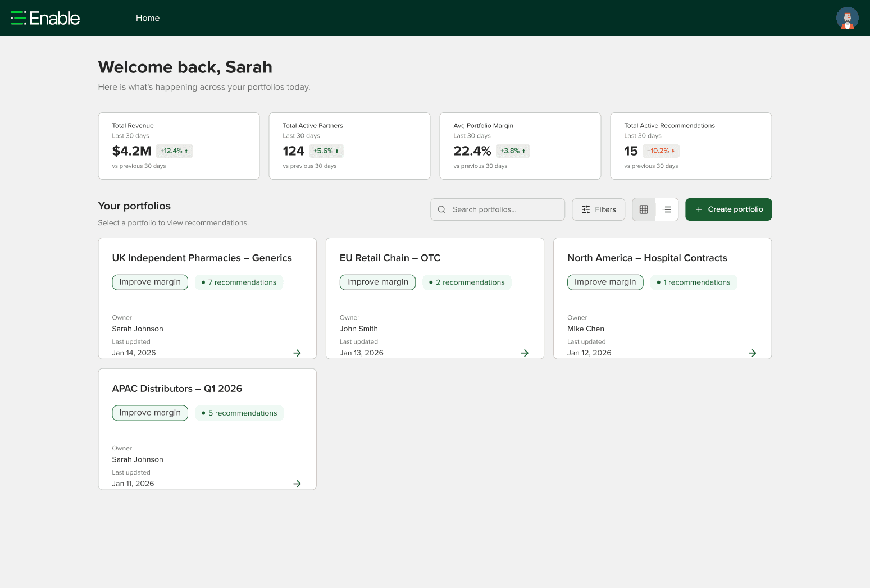The image size is (870, 588).
Task: Click the 1 recommendations badge
Action: (x=694, y=282)
